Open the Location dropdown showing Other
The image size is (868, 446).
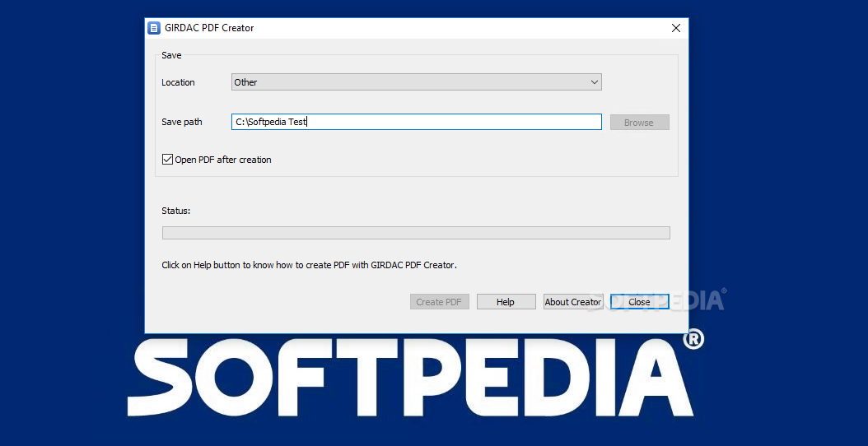[x=416, y=82]
